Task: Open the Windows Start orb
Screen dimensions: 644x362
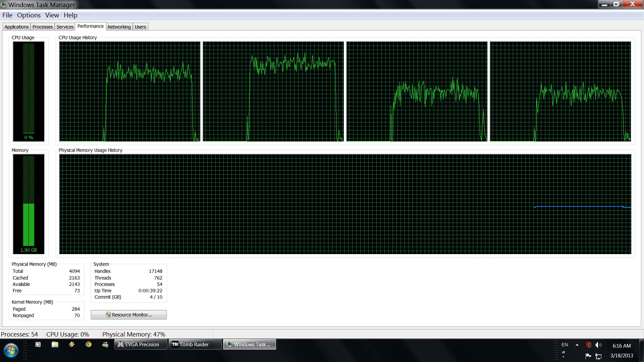Action: (11, 351)
